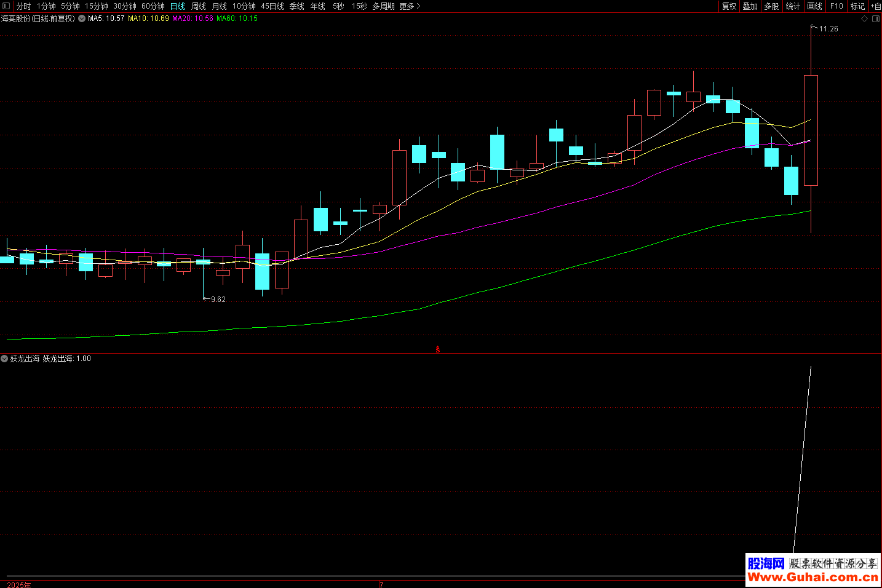Screen dimensions: 882x588
Task: Expand more periods with 更多 chevron
Action: click(410, 6)
